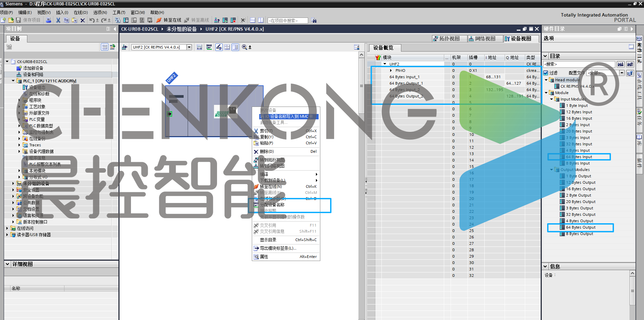Click the search up icon in catalog

coord(630,64)
